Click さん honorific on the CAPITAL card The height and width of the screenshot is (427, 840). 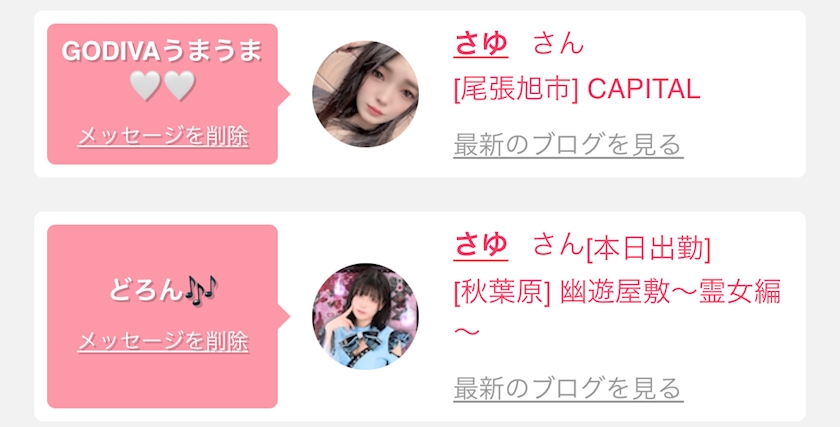pyautogui.click(x=558, y=43)
